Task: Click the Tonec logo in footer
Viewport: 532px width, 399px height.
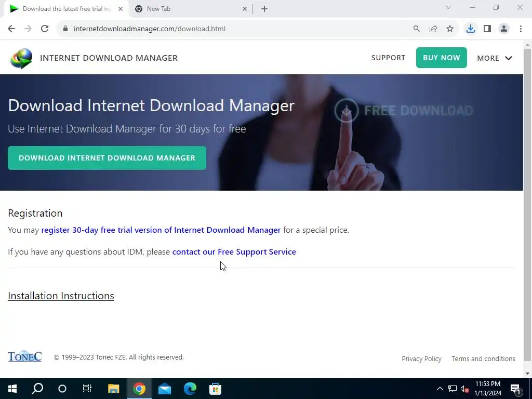Action: point(25,356)
